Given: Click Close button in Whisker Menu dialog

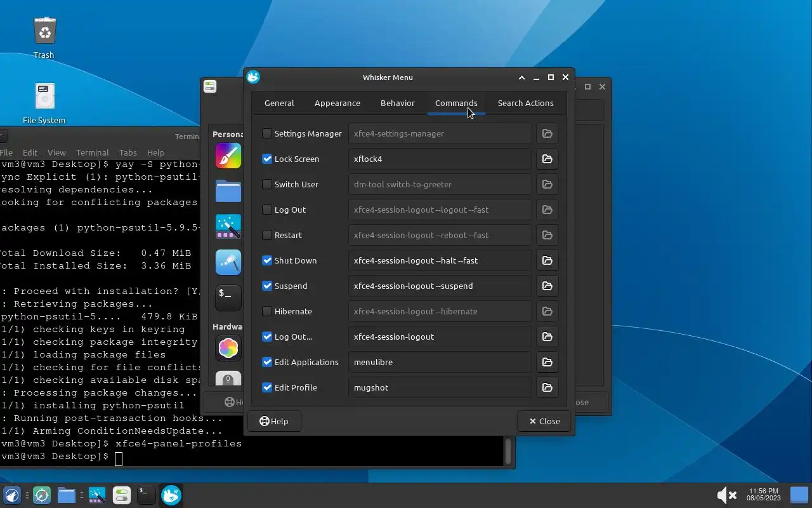Looking at the screenshot, I should click(544, 421).
